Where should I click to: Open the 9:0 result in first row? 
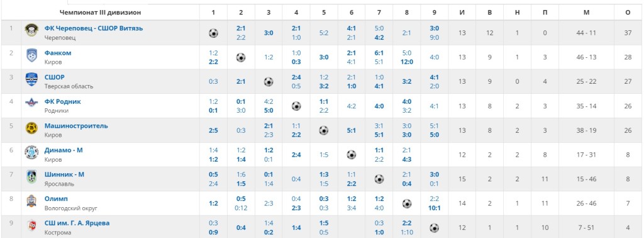435,37
